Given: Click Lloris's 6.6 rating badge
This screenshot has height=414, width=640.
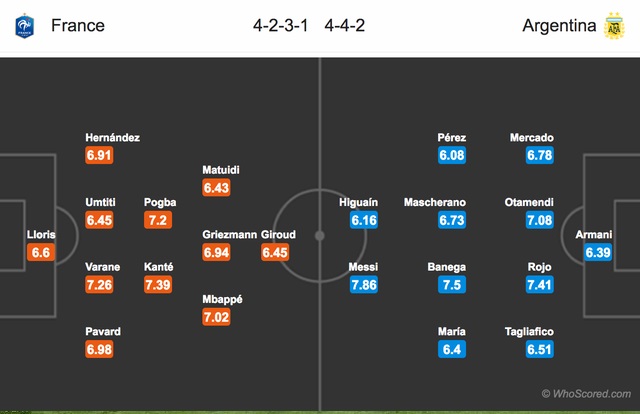Looking at the screenshot, I should (41, 252).
